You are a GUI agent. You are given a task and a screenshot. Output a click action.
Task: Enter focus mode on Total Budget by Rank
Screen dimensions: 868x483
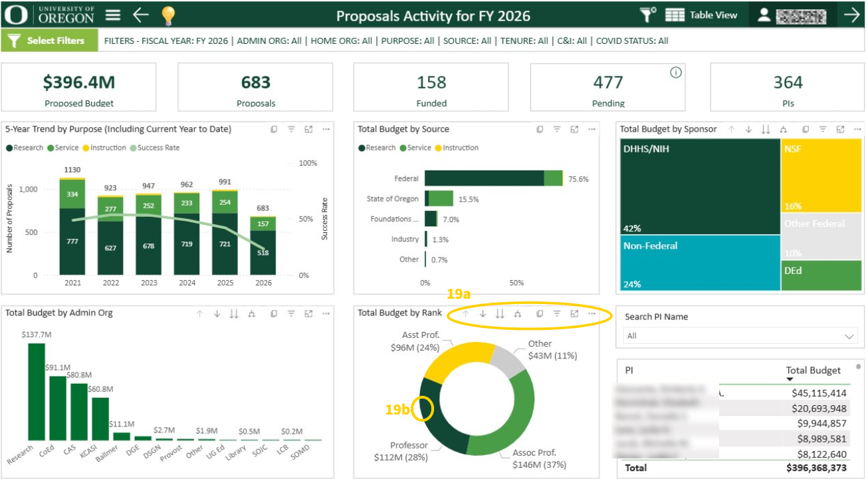click(x=574, y=313)
